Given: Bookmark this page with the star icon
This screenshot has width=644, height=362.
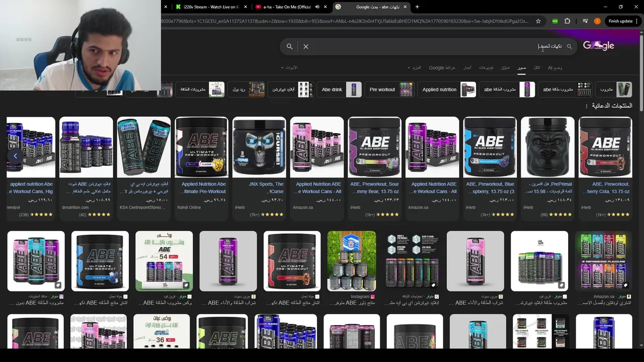Looking at the screenshot, I should [538, 21].
